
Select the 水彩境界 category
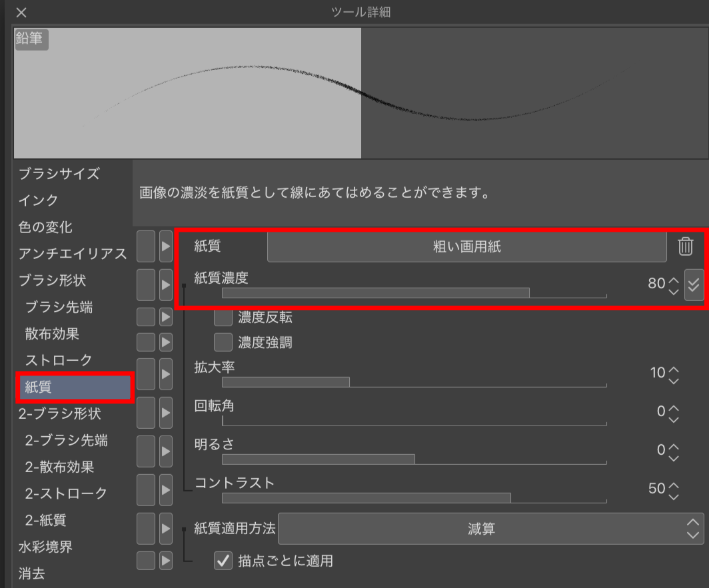[x=45, y=547]
